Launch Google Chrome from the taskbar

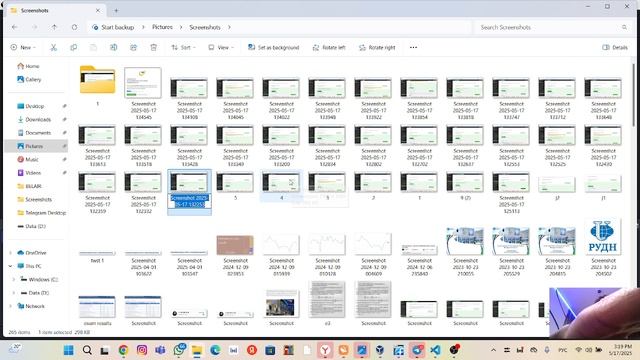point(123,350)
